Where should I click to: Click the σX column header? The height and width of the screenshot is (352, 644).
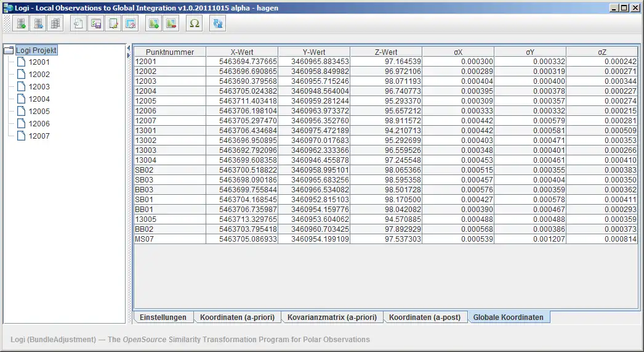click(x=458, y=52)
